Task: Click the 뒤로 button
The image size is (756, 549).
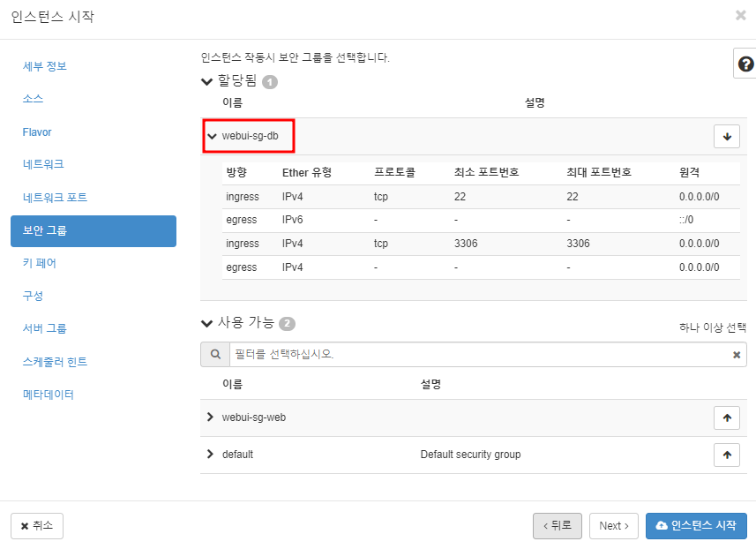Action: (x=557, y=525)
